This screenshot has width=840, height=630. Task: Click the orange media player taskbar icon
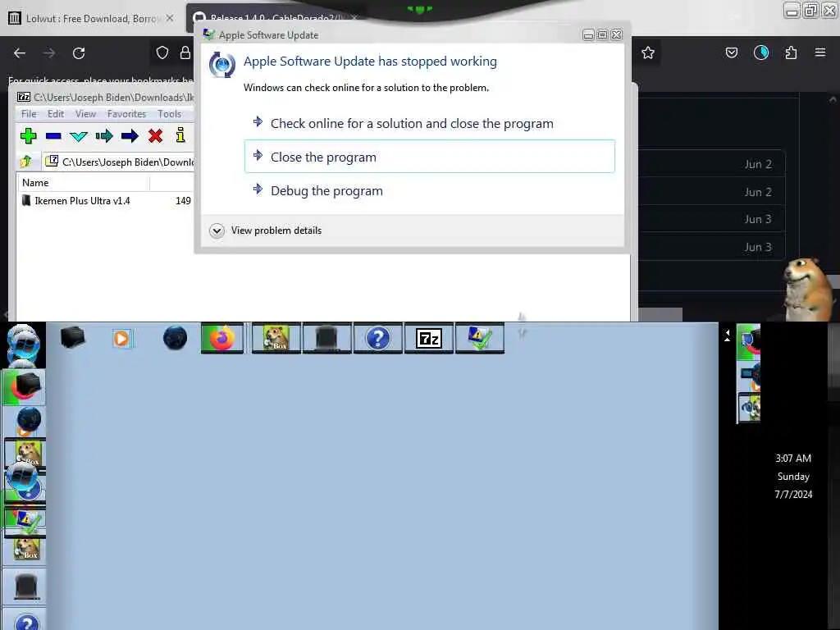point(121,339)
